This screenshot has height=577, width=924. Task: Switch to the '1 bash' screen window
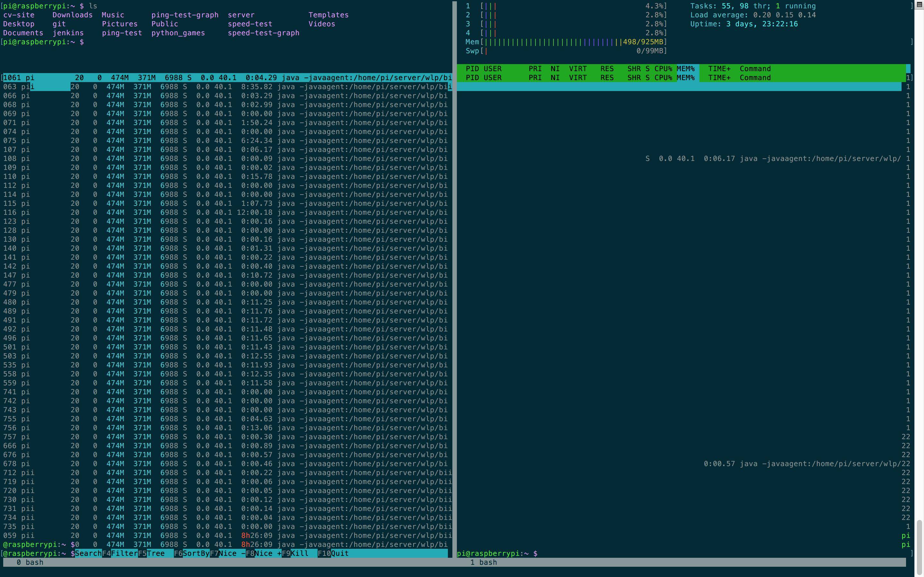(x=483, y=563)
